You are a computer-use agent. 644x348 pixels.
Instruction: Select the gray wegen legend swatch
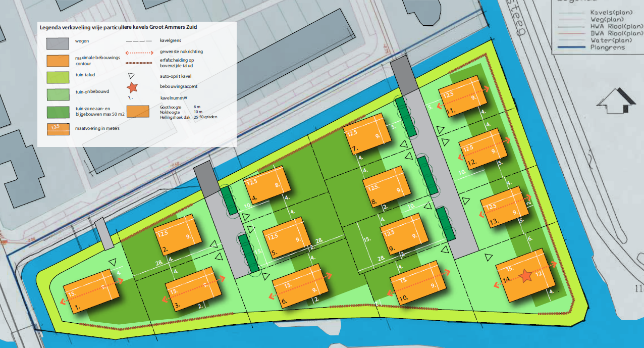pos(58,43)
